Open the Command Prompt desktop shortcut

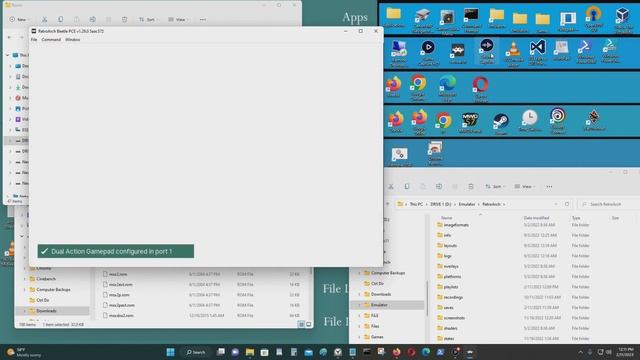(x=471, y=20)
